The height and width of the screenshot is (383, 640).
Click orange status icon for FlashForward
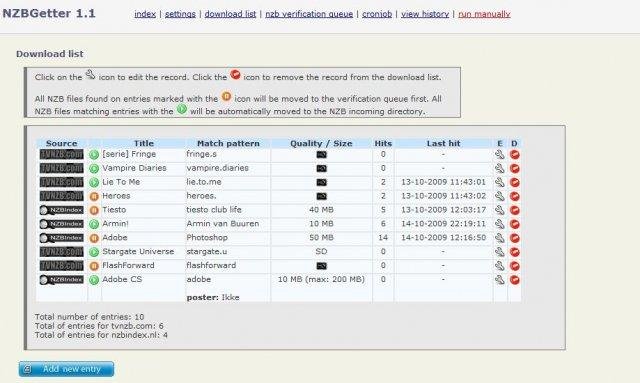coord(94,266)
